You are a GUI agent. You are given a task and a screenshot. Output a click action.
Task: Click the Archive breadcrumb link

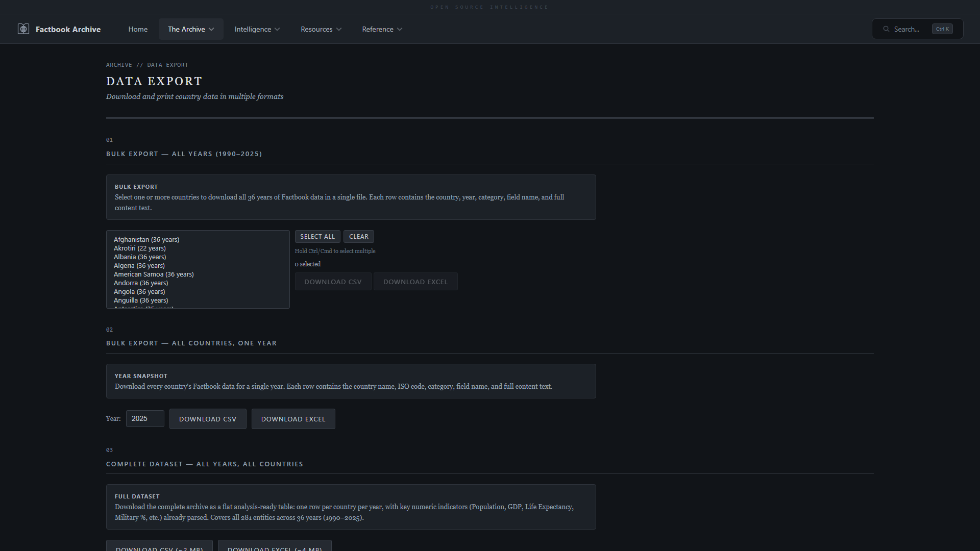click(119, 65)
